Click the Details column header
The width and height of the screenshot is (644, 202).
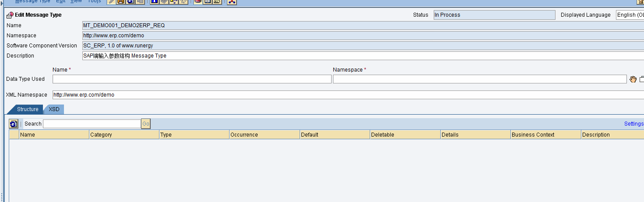coord(475,135)
